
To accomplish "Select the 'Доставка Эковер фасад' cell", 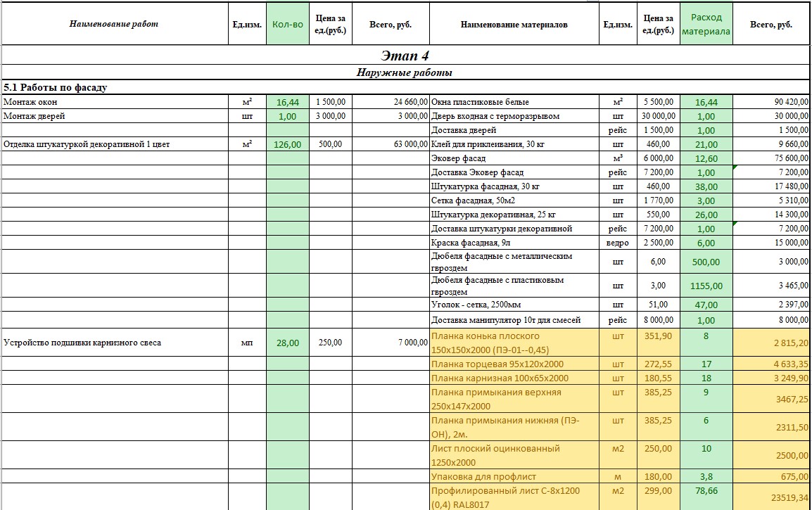I will pyautogui.click(x=514, y=172).
